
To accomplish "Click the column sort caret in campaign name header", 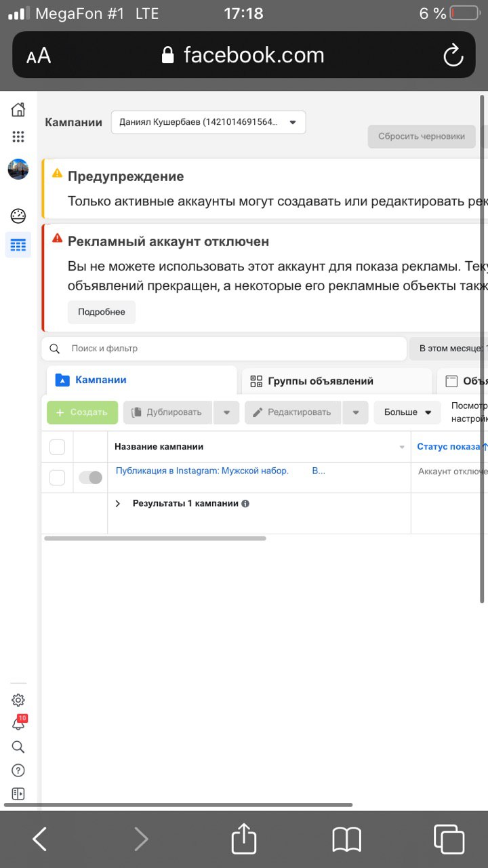I will point(402,447).
